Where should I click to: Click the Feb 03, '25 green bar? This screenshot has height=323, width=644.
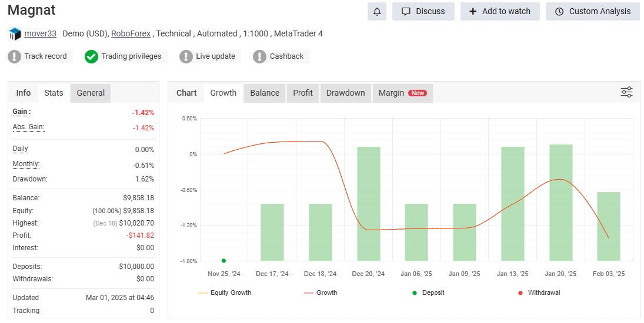pos(609,226)
